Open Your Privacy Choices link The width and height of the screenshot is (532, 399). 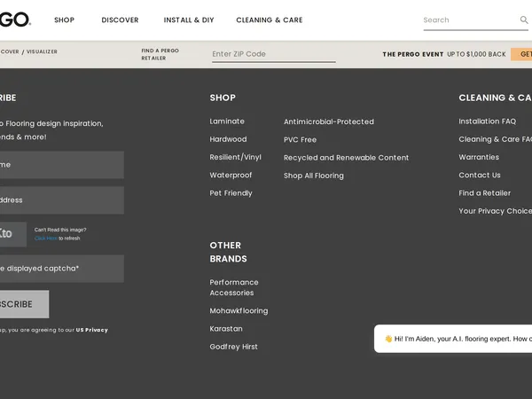pyautogui.click(x=496, y=211)
